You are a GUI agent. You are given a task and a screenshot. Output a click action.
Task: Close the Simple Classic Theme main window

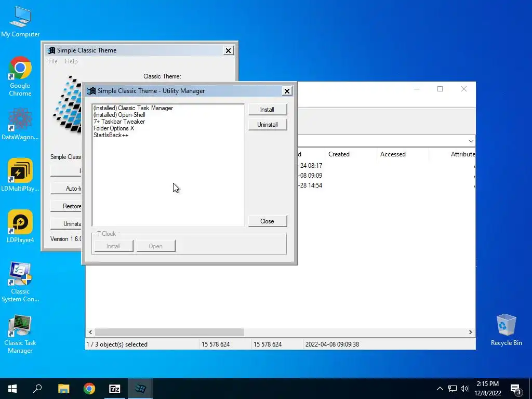pyautogui.click(x=229, y=50)
